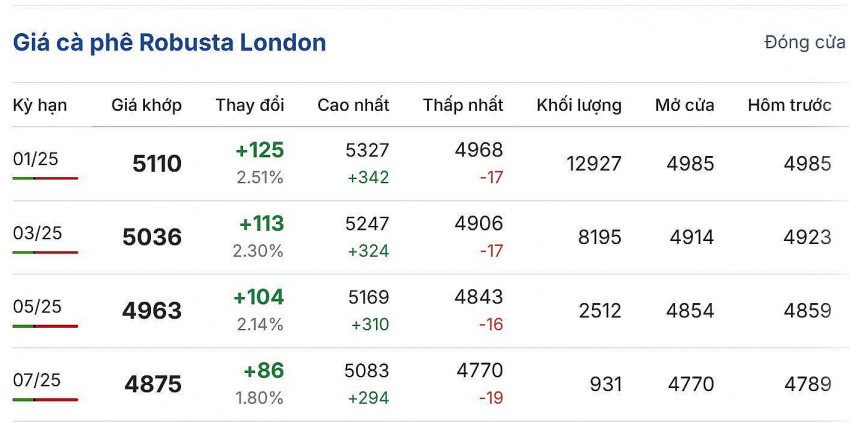
Task: Click the range bar under 01/25
Action: pyautogui.click(x=45, y=178)
